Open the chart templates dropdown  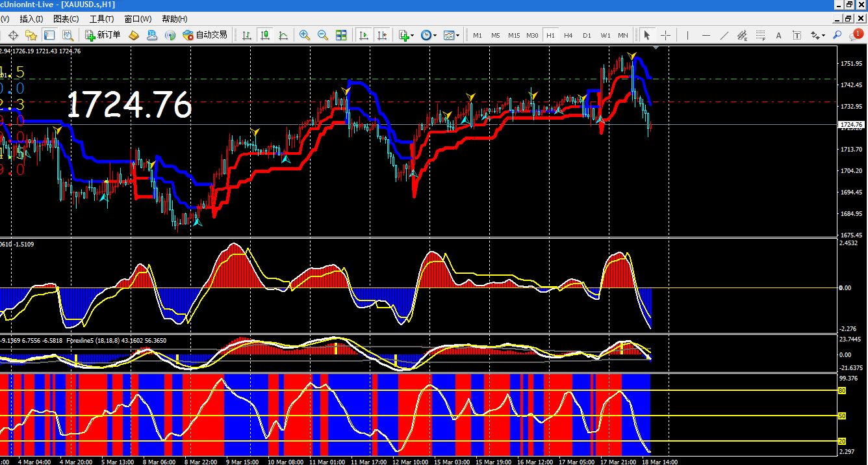[451, 35]
